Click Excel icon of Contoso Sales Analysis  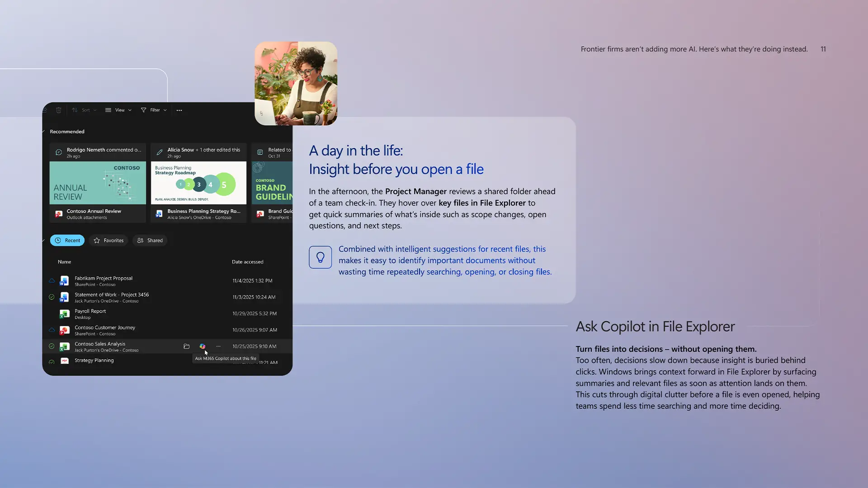64,347
